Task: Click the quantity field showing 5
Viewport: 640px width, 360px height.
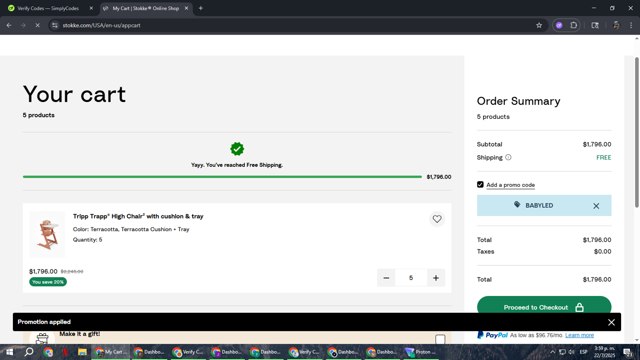Action: (411, 278)
